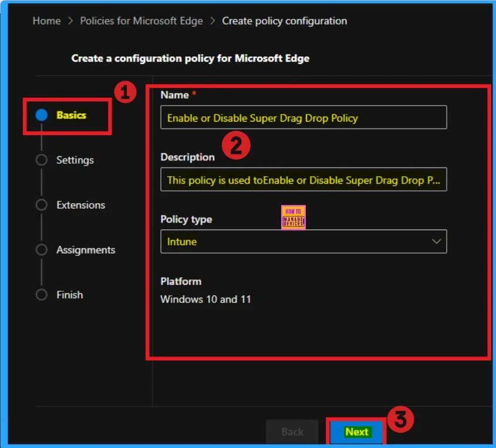Screen dimensions: 496x448
Task: Select the Assignments step
Action: [86, 250]
